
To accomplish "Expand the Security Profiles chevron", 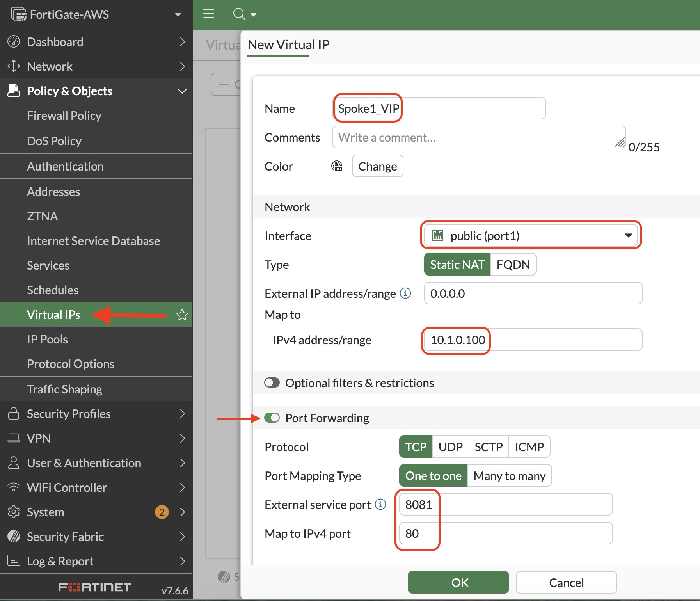I will click(182, 414).
